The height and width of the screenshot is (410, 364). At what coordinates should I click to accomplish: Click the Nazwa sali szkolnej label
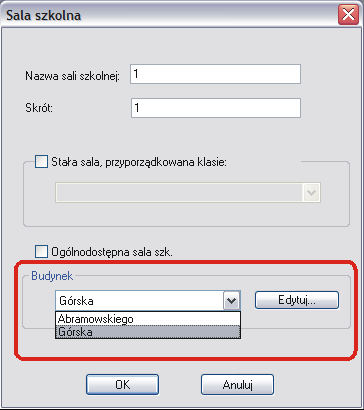[x=72, y=76]
